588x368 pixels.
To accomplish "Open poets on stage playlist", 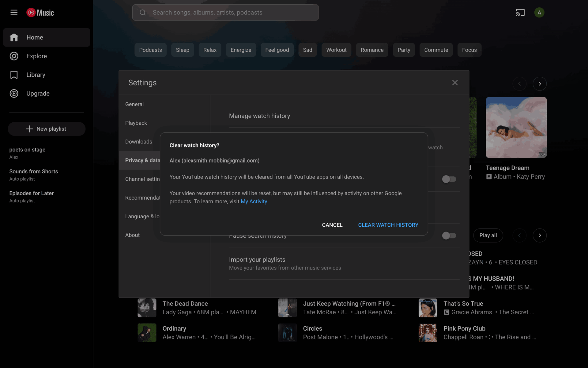I will click(x=47, y=153).
